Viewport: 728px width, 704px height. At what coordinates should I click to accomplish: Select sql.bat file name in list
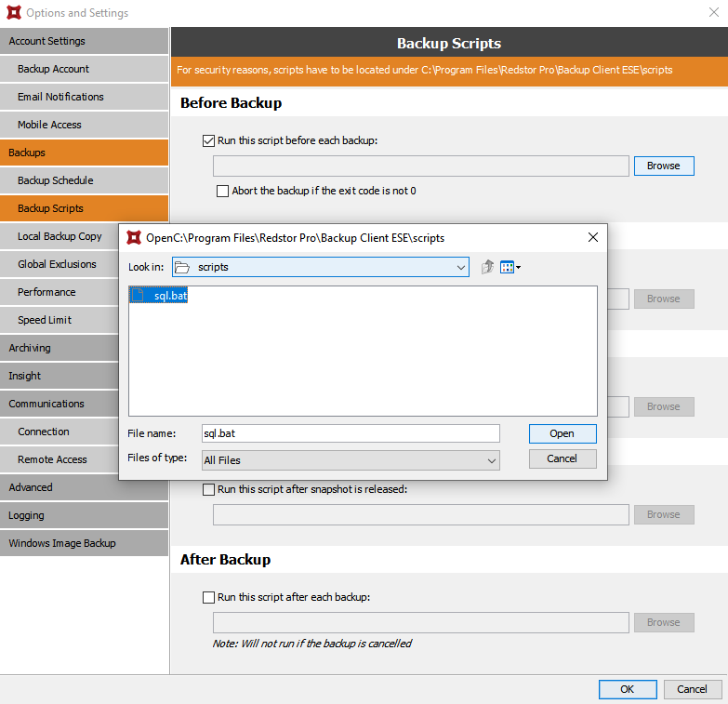[170, 296]
